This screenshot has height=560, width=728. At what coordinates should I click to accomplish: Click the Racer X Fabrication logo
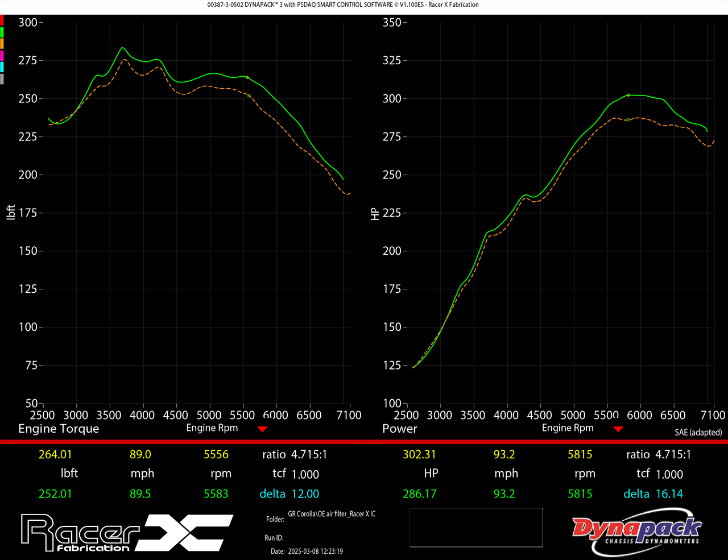click(126, 532)
